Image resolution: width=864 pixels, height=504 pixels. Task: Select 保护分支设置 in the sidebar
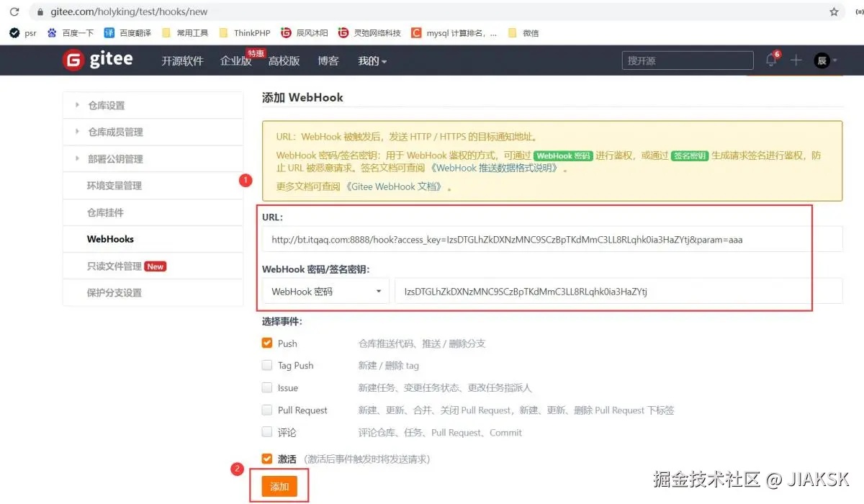point(153,292)
